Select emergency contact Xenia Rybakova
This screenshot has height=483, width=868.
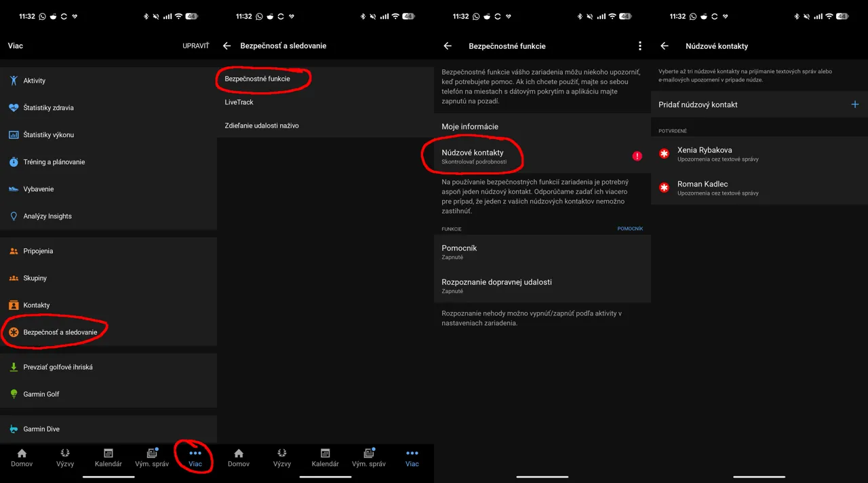pyautogui.click(x=705, y=154)
